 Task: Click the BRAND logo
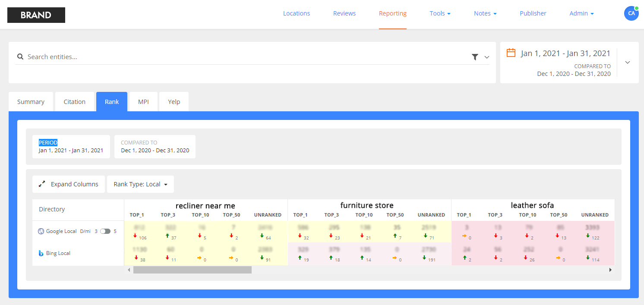click(x=36, y=15)
